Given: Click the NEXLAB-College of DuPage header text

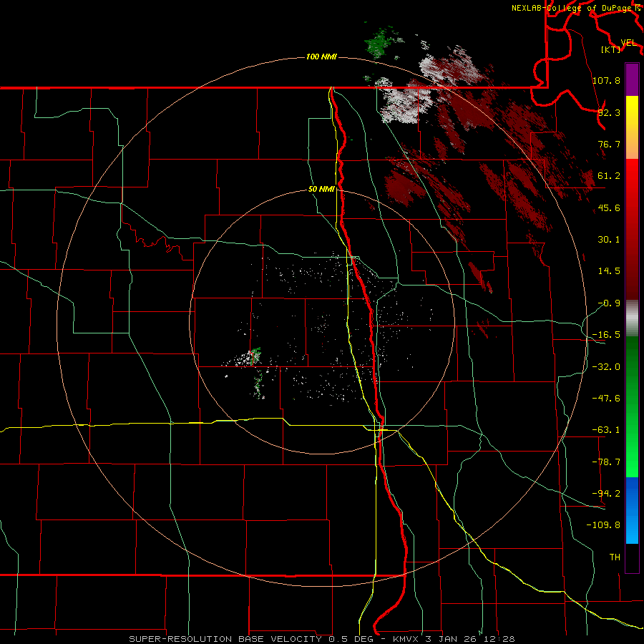Looking at the screenshot, I should [571, 8].
